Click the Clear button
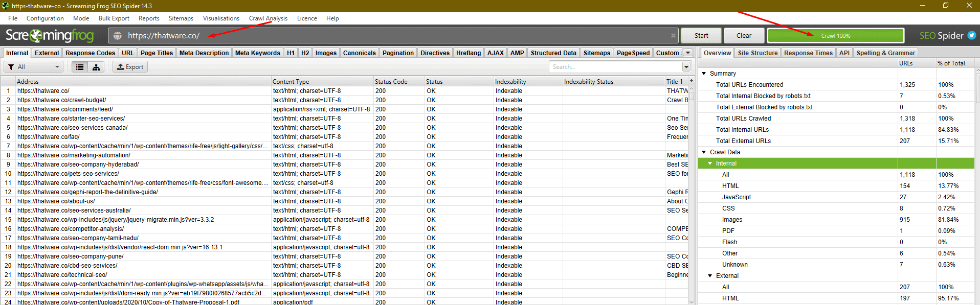Image resolution: width=980 pixels, height=305 pixels. tap(744, 36)
